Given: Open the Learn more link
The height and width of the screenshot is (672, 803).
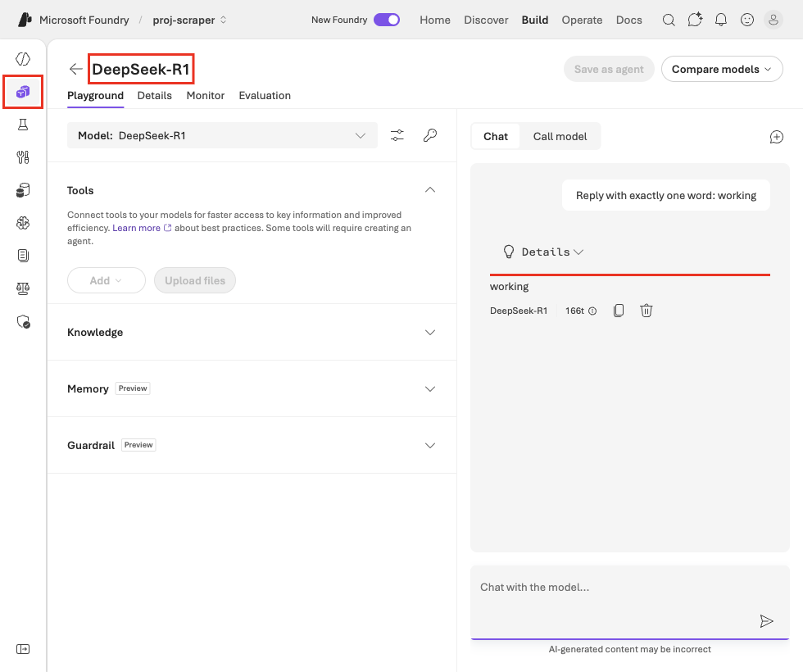Looking at the screenshot, I should 142,228.
